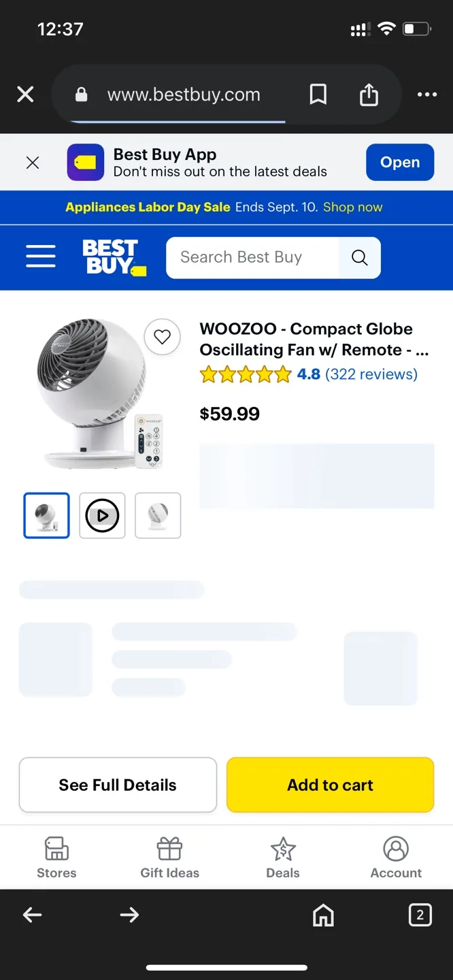Open the Account tab
Image resolution: width=453 pixels, height=980 pixels.
(x=396, y=857)
